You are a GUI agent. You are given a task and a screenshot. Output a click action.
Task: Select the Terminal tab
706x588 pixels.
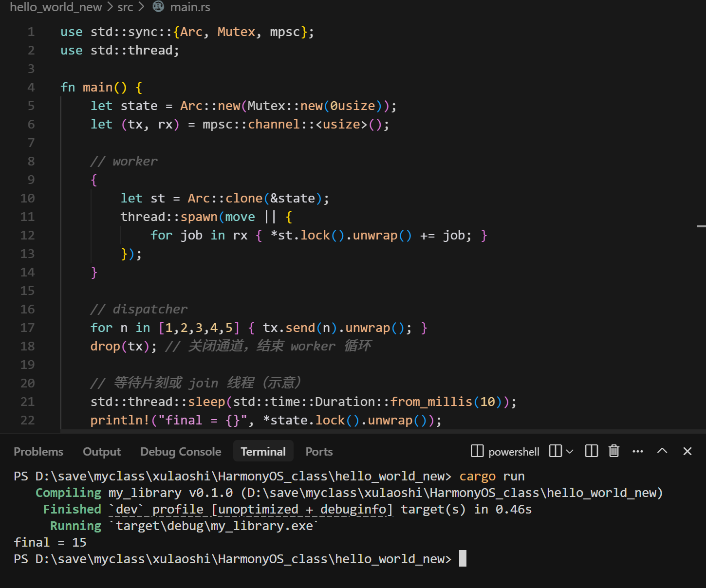pos(263,452)
